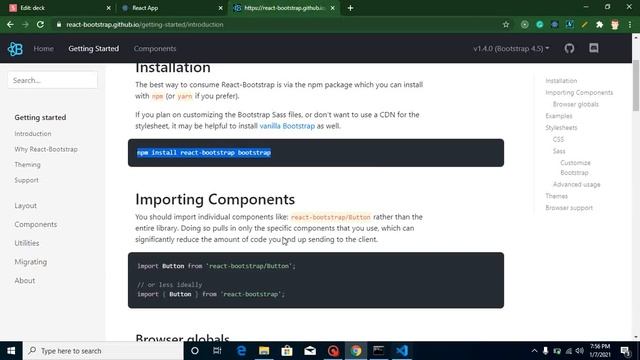Jump to Browser globals in contents
This screenshot has height=360, width=640.
tap(576, 104)
